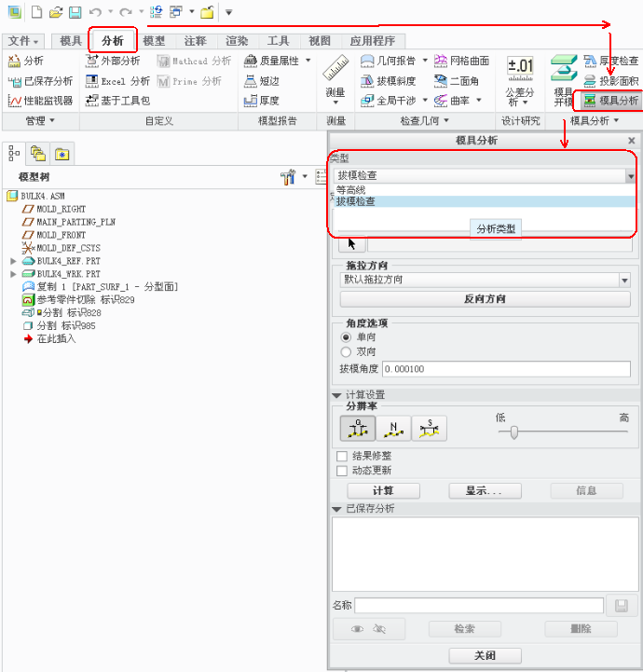Adjust the resolution low-high slider handle
Image resolution: width=643 pixels, height=672 pixels.
(x=514, y=432)
